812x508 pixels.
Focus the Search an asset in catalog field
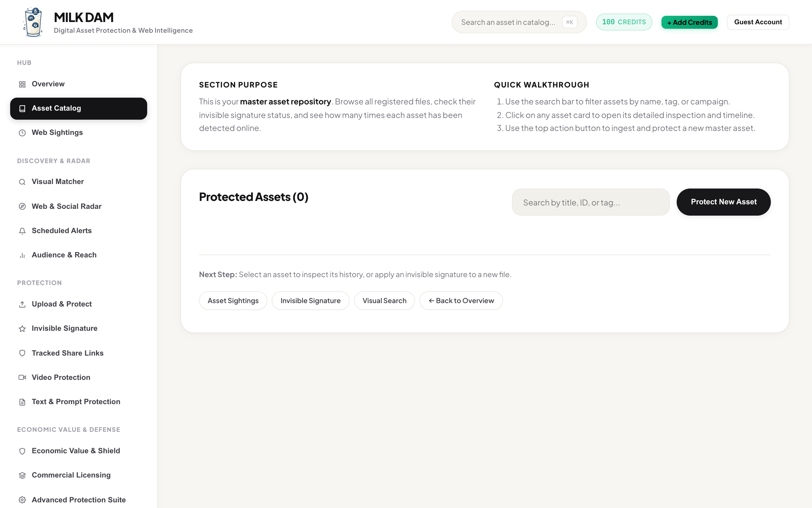519,22
